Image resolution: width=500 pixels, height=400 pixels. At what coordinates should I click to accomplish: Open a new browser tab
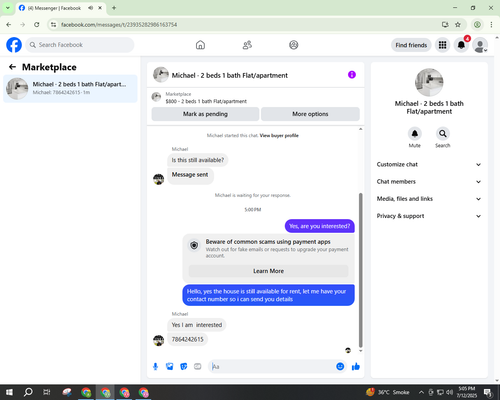pos(114,8)
